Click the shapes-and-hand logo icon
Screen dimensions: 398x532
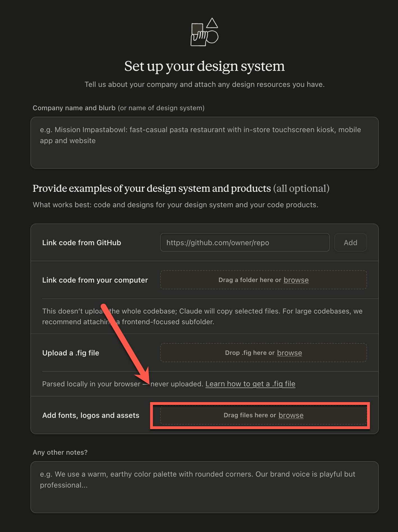[204, 32]
